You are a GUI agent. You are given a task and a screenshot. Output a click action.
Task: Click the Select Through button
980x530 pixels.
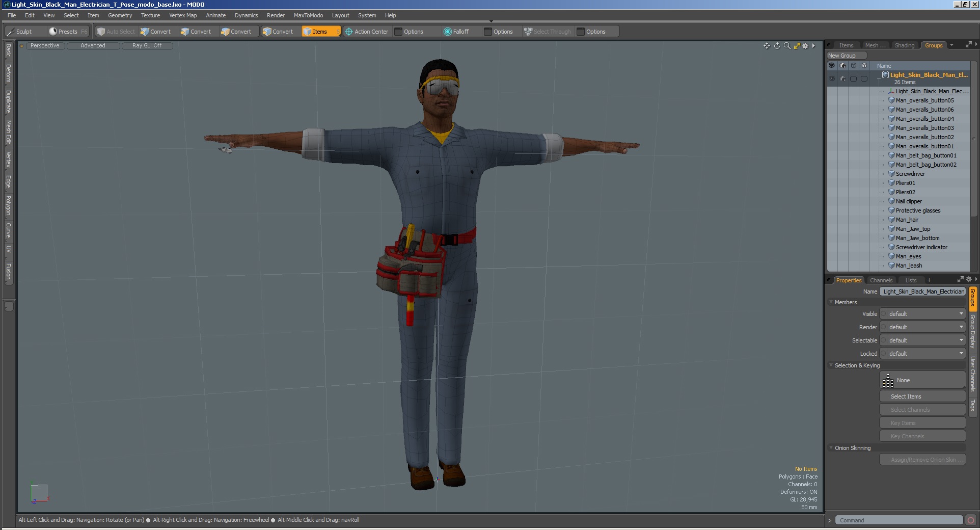[548, 32]
